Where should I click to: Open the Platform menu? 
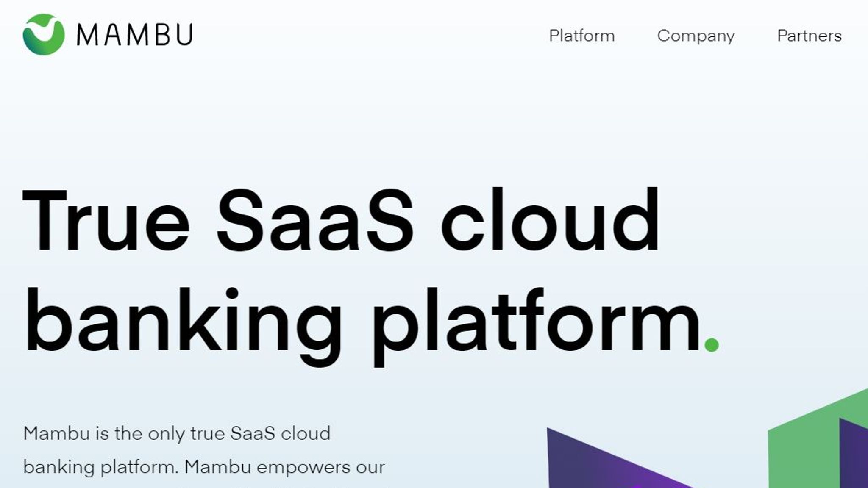(581, 36)
